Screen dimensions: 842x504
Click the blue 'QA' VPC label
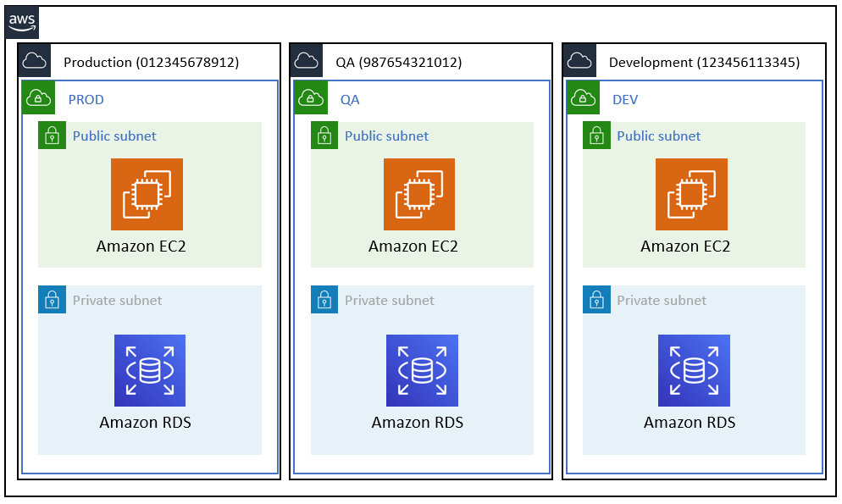click(350, 100)
